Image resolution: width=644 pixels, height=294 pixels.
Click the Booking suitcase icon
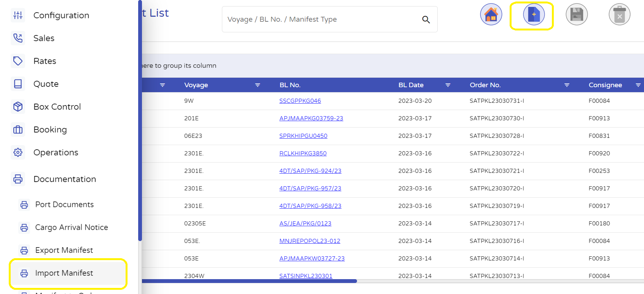(18, 129)
